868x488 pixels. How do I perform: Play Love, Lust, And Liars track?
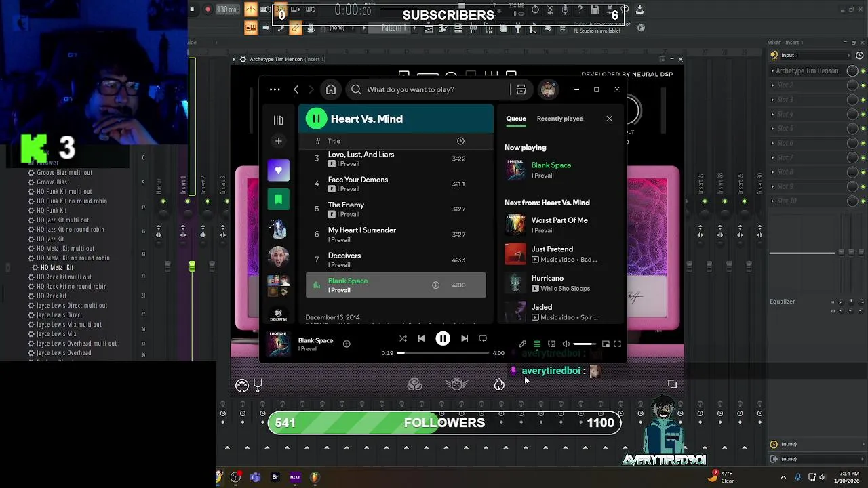[396, 159]
